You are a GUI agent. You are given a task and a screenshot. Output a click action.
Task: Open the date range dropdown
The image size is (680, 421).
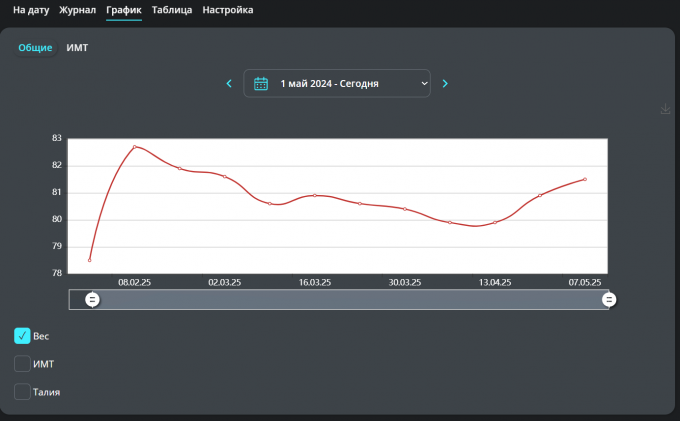337,83
